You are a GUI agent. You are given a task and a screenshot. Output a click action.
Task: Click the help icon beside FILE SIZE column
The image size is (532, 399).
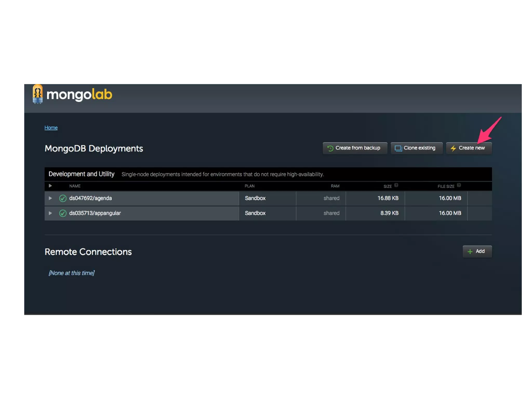pyautogui.click(x=459, y=185)
